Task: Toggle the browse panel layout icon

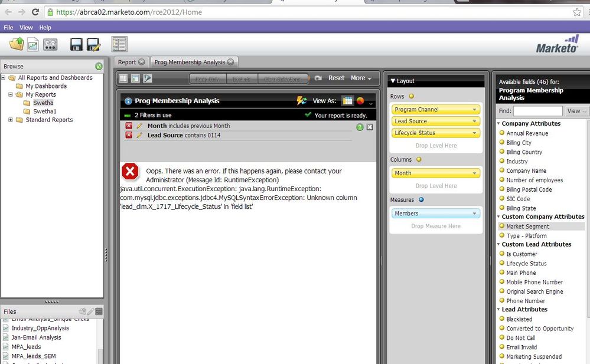Action: click(119, 44)
